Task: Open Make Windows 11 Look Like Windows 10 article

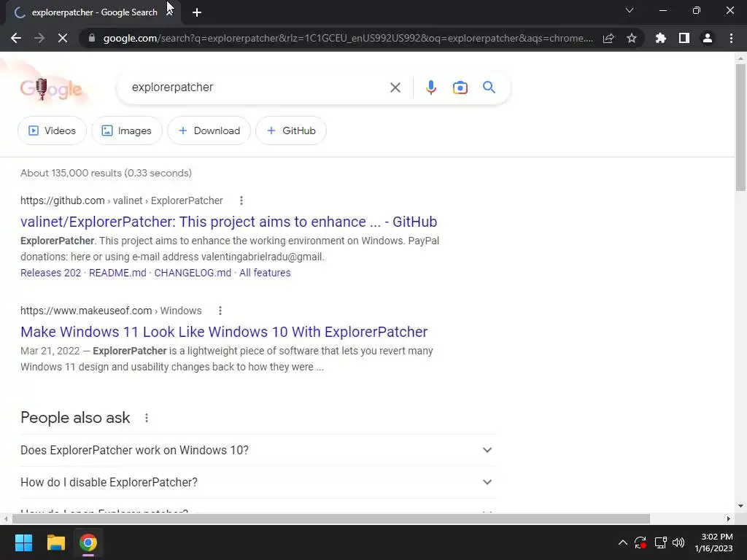Action: (x=224, y=332)
